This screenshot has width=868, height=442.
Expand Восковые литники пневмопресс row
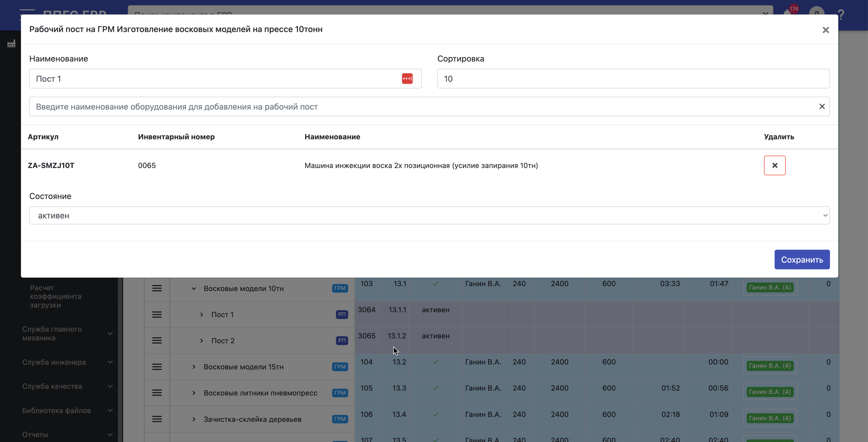point(194,393)
